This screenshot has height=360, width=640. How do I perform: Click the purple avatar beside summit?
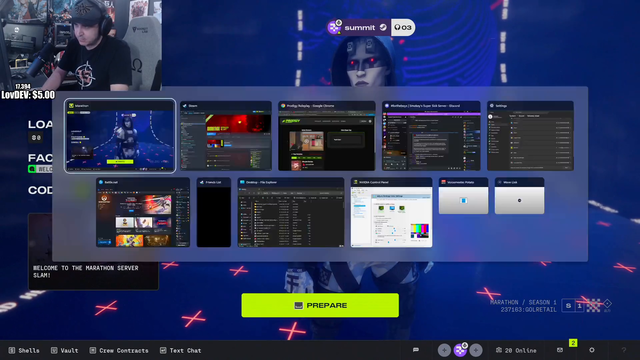(x=334, y=27)
